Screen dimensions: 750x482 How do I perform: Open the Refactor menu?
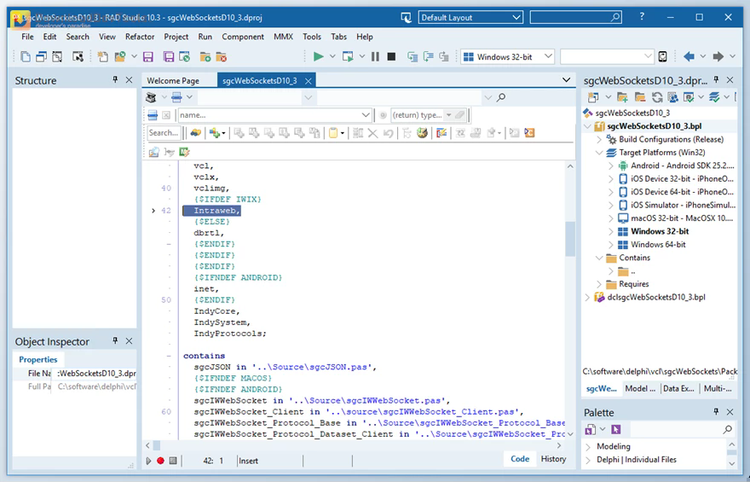[x=140, y=37]
